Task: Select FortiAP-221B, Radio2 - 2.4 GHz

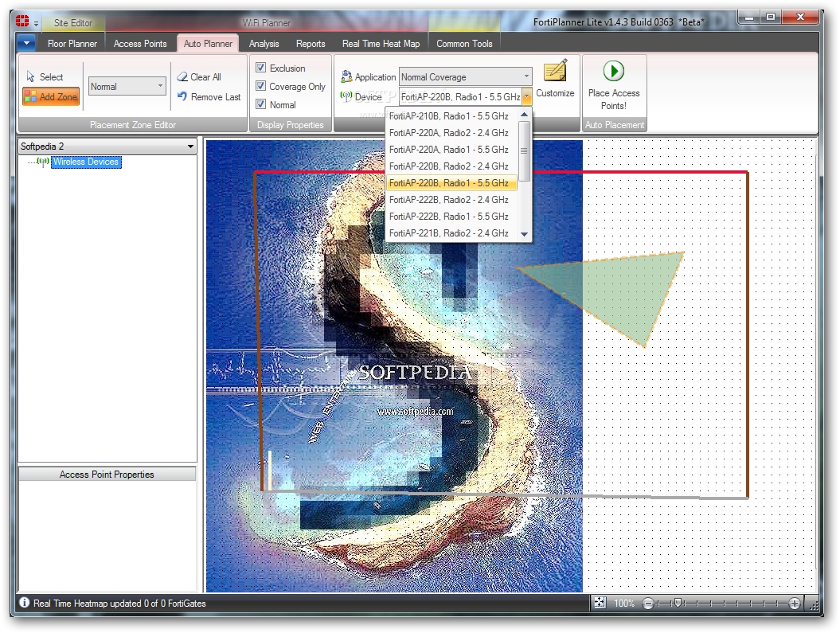Action: point(451,233)
